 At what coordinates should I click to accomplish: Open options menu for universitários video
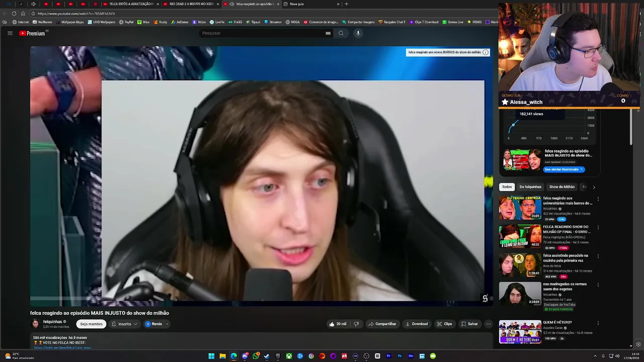coord(598,199)
